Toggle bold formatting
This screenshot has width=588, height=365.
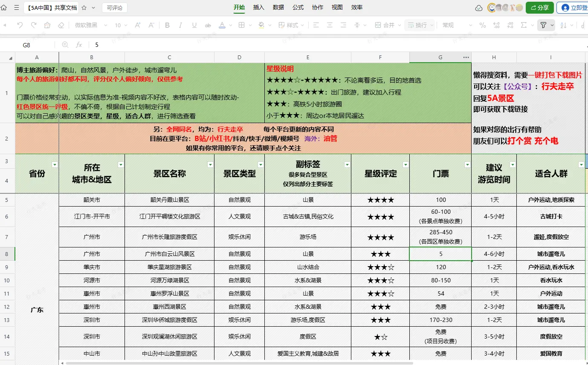(167, 25)
